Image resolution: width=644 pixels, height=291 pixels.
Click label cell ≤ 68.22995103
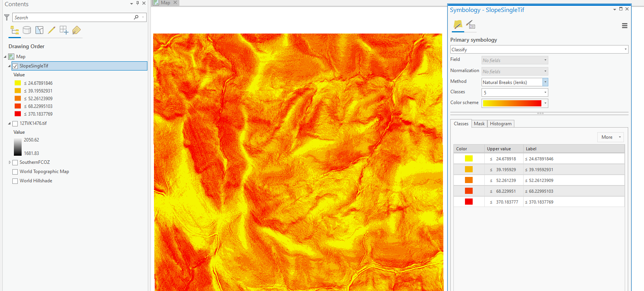[574, 191]
